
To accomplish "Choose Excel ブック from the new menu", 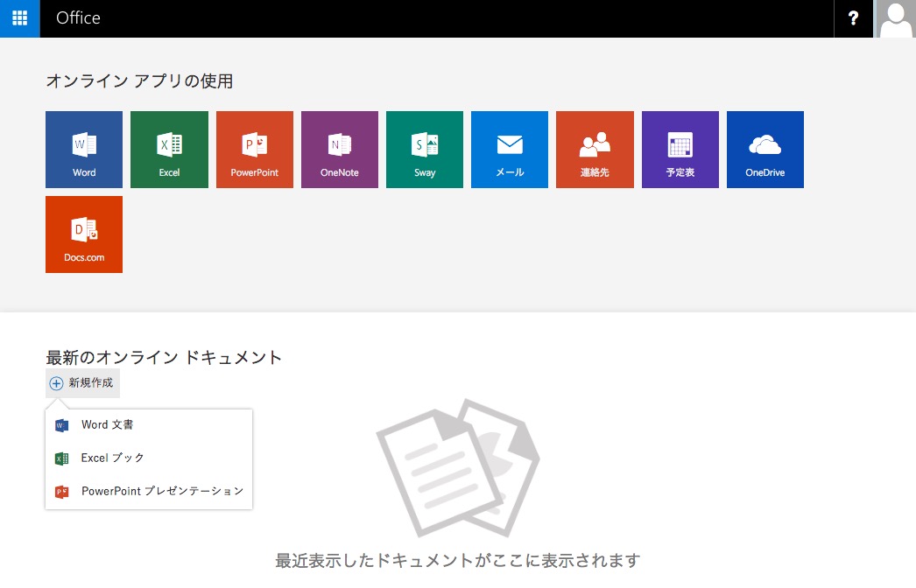I will click(x=149, y=458).
